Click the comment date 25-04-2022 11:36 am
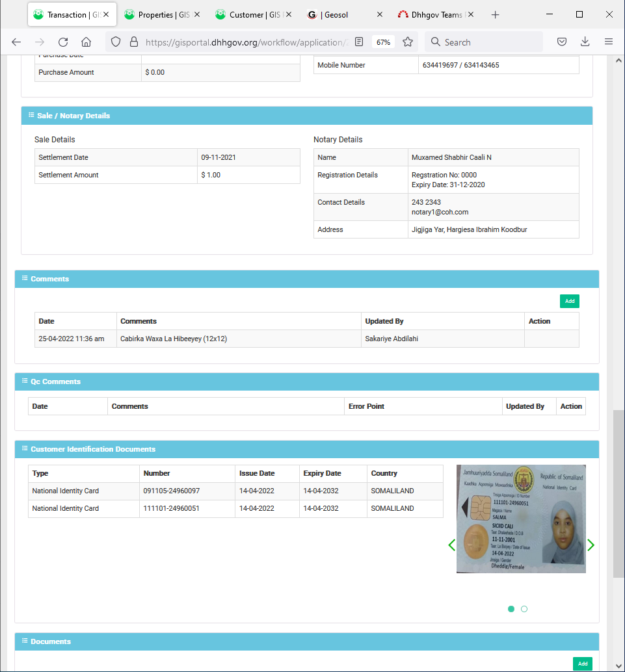Screen dimensions: 625x672 point(71,339)
